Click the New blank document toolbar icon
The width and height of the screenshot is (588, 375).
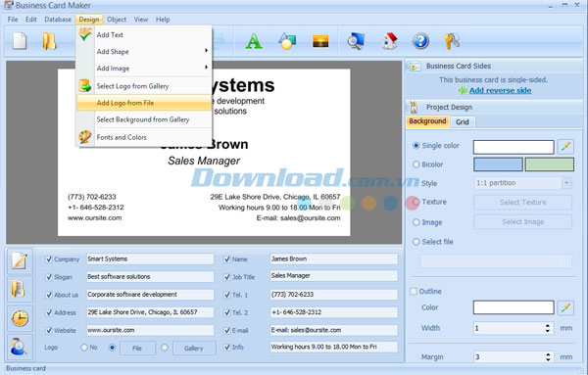pos(20,41)
